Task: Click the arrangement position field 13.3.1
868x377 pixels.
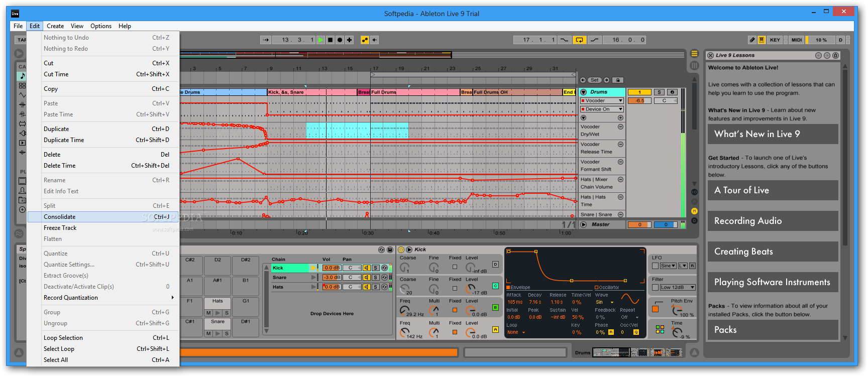Action: pyautogui.click(x=294, y=40)
